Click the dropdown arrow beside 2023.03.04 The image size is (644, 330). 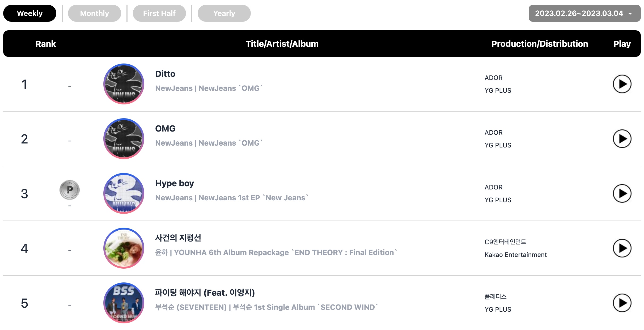[x=630, y=14]
